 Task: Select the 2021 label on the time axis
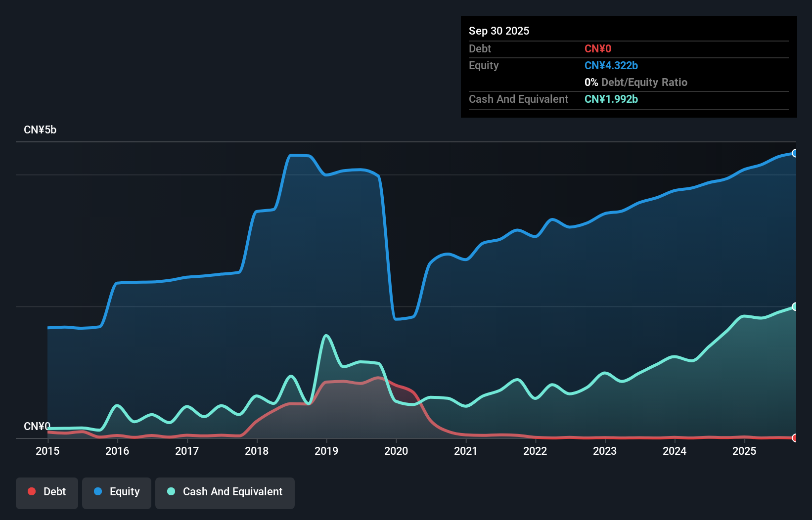[466, 451]
